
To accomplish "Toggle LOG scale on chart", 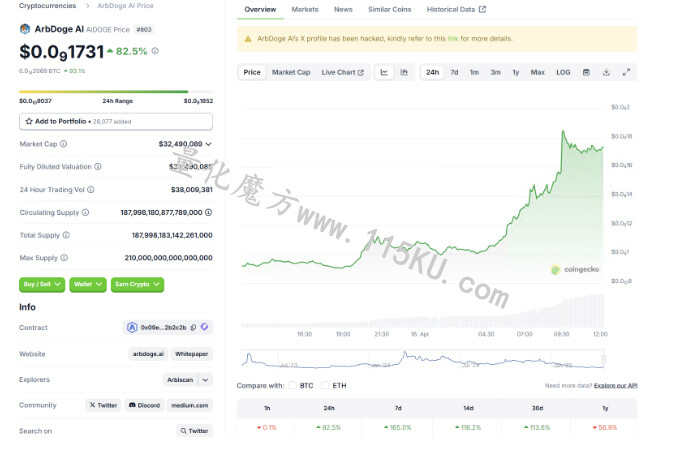I will tap(563, 72).
